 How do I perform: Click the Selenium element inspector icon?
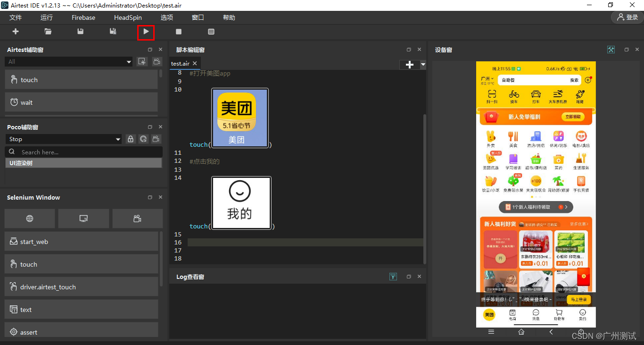(x=83, y=219)
